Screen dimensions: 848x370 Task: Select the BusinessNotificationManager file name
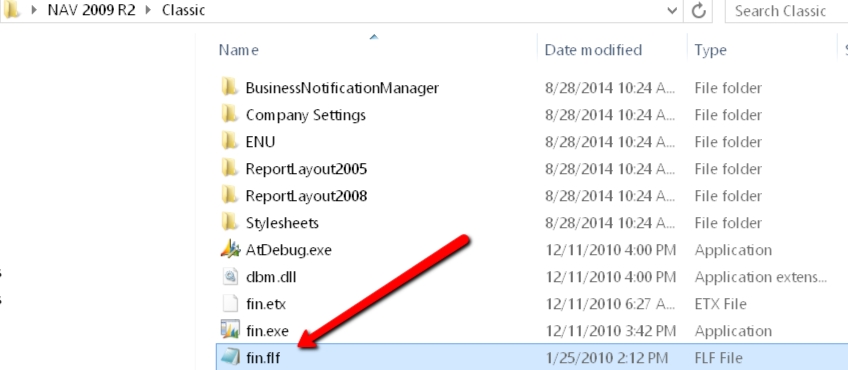pyautogui.click(x=342, y=88)
